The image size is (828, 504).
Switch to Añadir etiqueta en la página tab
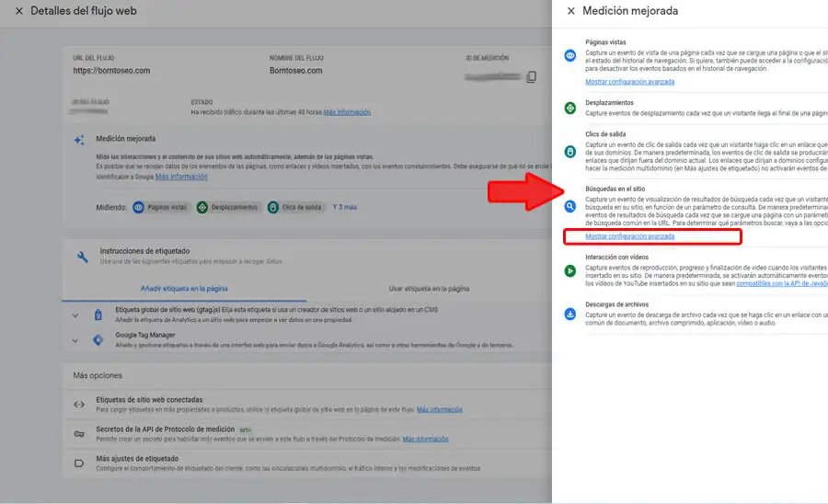point(184,289)
